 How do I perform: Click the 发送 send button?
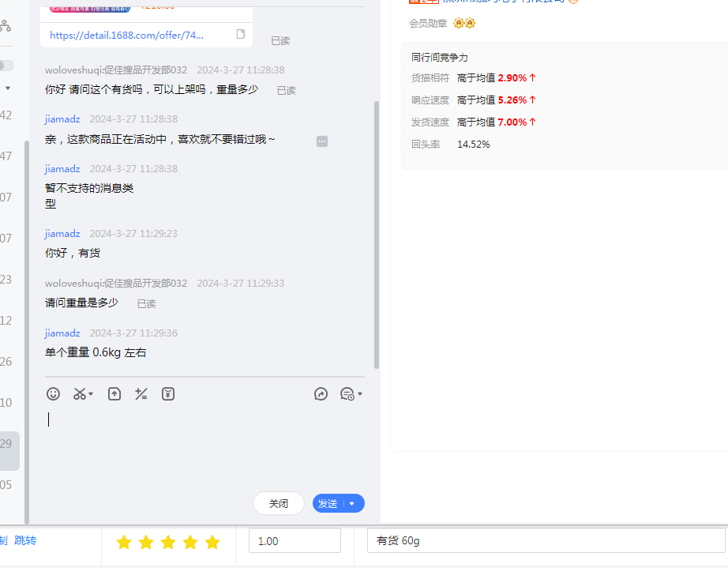click(x=328, y=503)
